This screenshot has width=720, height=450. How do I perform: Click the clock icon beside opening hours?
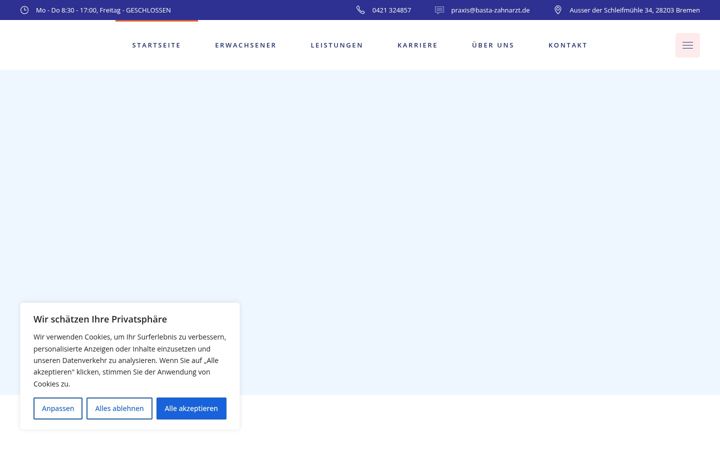24,10
